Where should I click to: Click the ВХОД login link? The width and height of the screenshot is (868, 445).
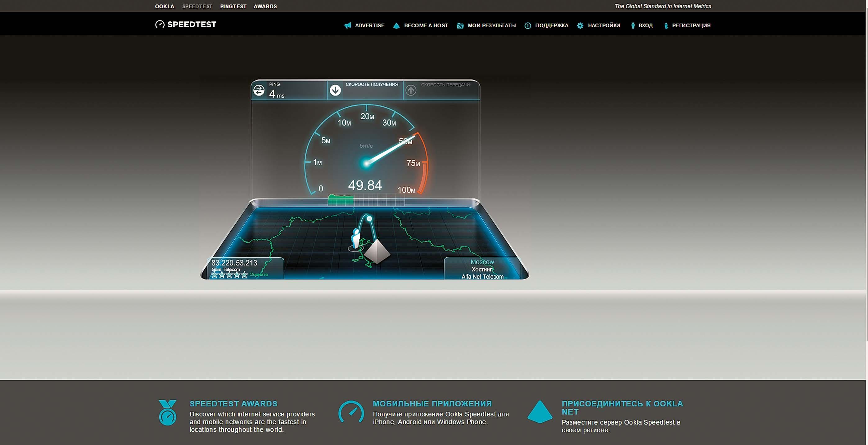pos(645,25)
